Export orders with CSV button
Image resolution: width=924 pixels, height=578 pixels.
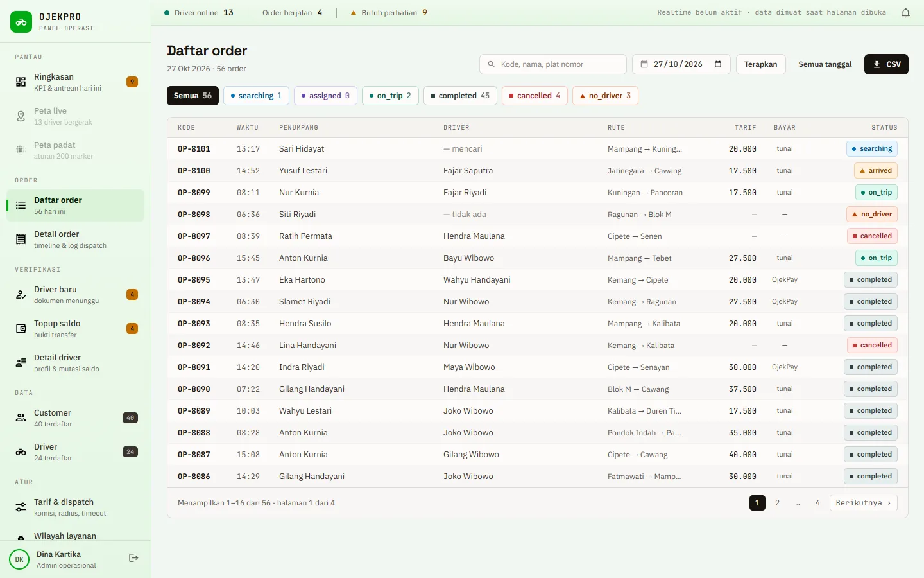pyautogui.click(x=886, y=64)
